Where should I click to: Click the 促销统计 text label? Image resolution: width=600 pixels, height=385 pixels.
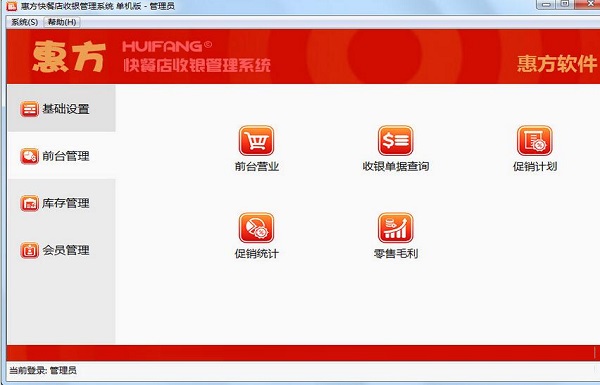coord(257,253)
